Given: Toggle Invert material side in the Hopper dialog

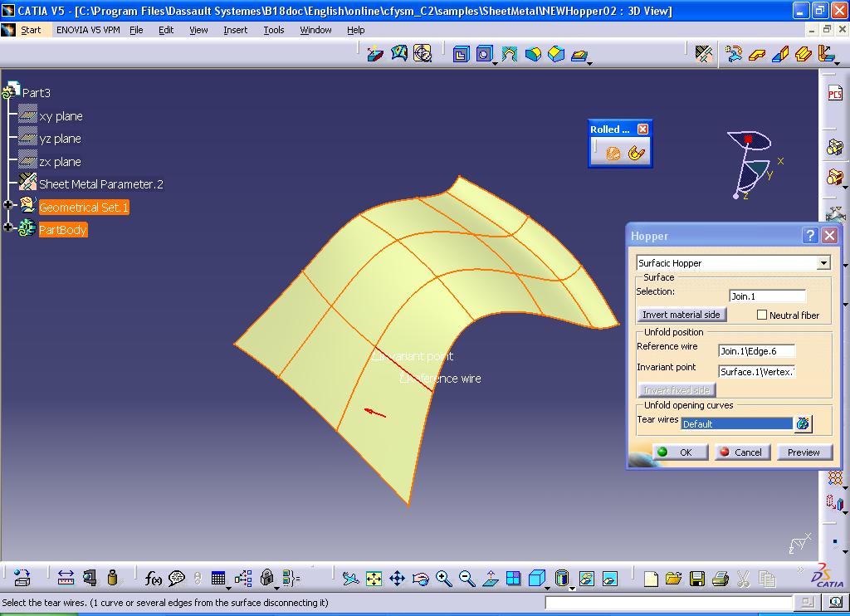Looking at the screenshot, I should click(x=681, y=315).
